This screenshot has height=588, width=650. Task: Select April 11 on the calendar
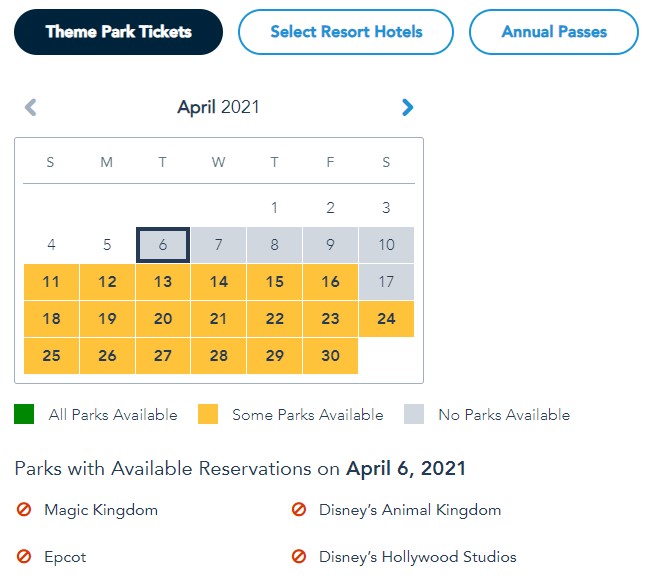click(x=51, y=282)
